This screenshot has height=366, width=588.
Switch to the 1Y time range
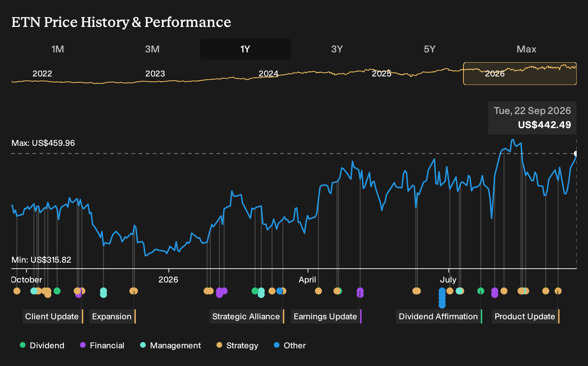pyautogui.click(x=246, y=49)
